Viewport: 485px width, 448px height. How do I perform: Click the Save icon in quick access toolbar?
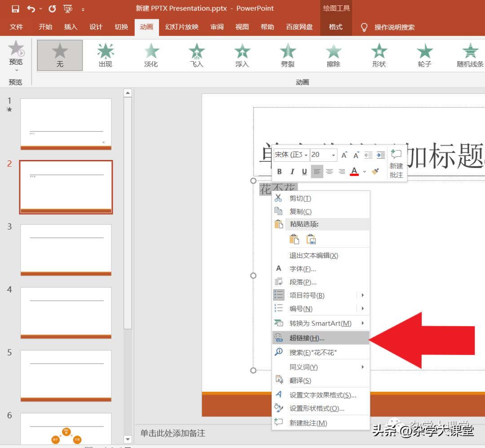pyautogui.click(x=15, y=8)
